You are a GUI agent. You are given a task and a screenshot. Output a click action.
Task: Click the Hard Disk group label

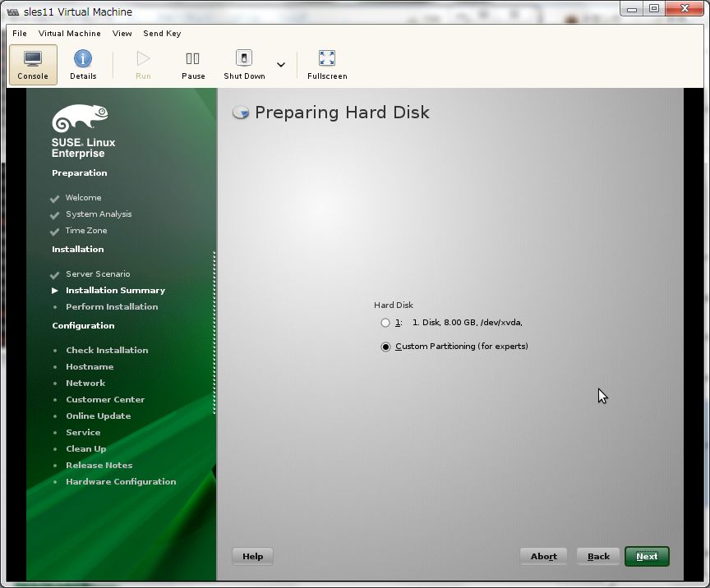(394, 305)
